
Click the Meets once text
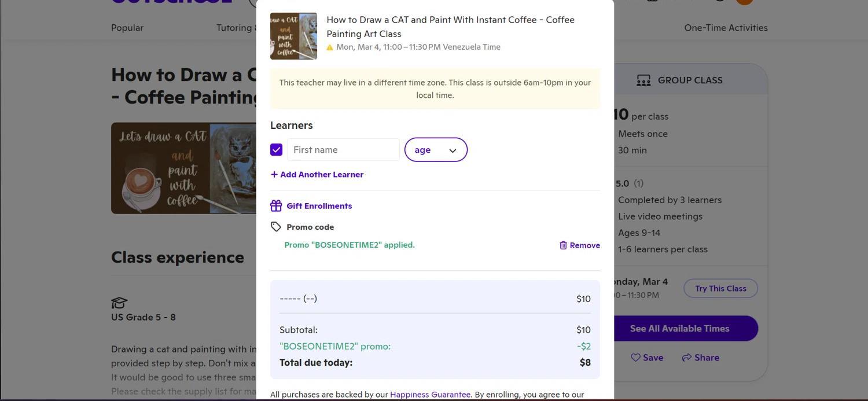(x=643, y=134)
